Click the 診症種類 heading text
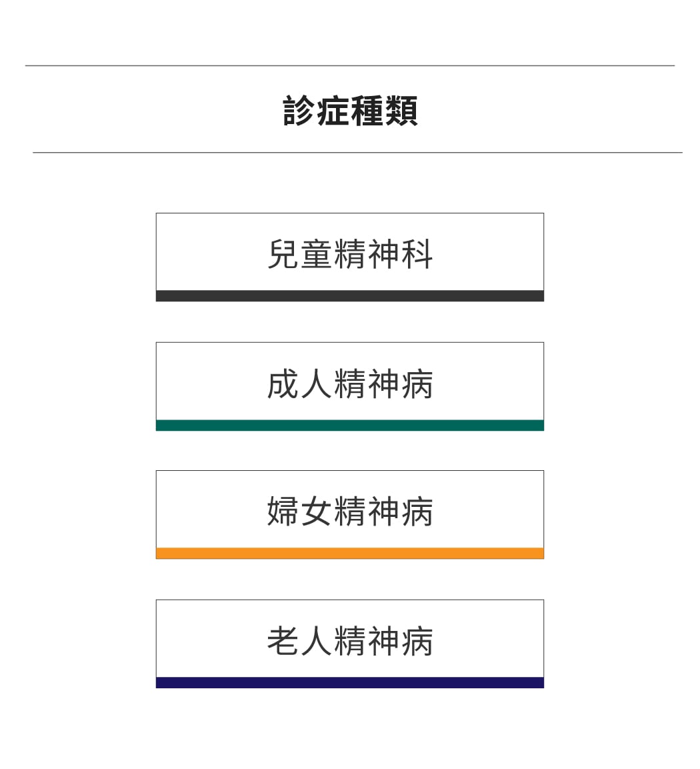This screenshot has width=700, height=769. point(350,111)
